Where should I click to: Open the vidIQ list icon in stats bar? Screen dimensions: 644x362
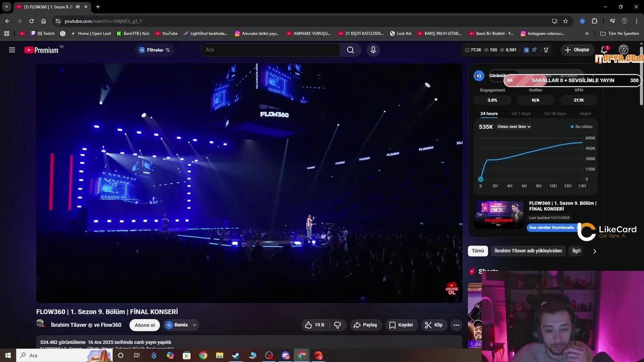click(x=534, y=50)
